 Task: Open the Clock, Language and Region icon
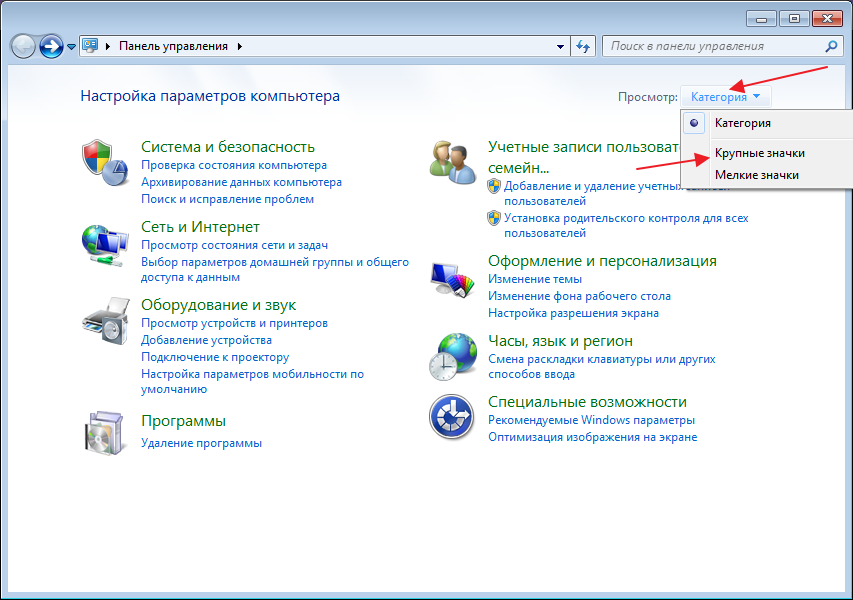(452, 357)
